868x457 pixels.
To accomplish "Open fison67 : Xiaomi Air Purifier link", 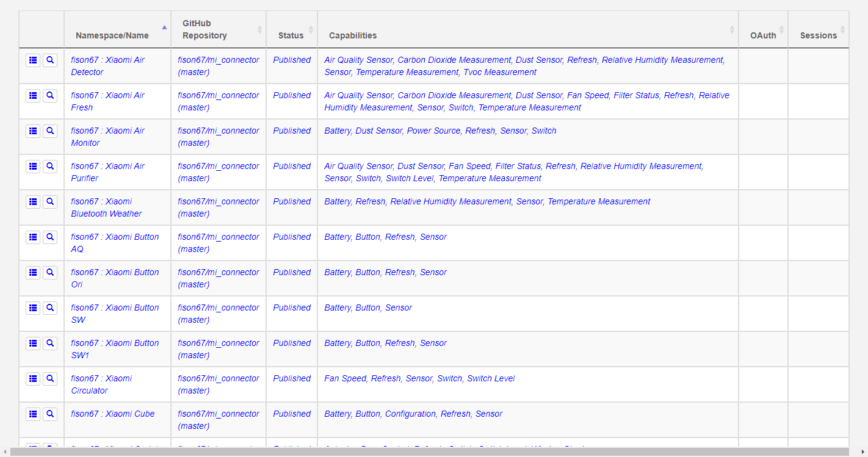I will (x=107, y=172).
